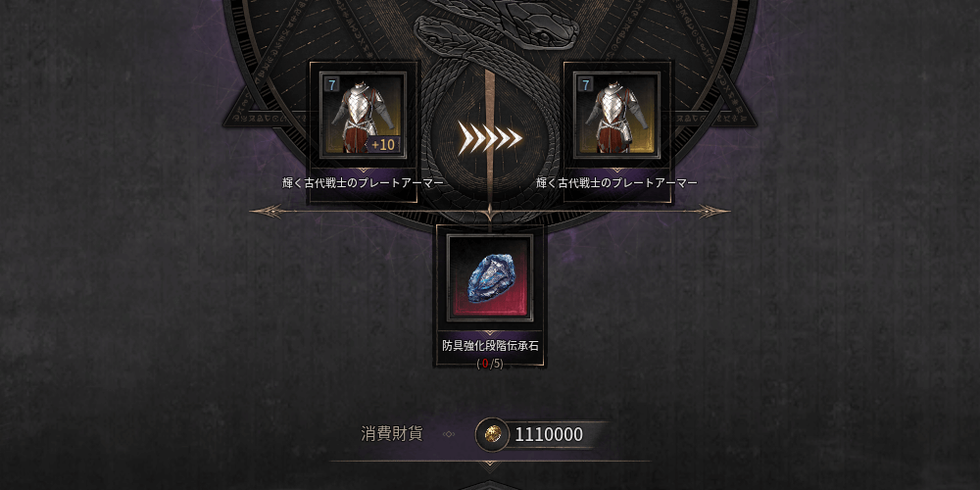Click the +10 enhancement badge

(382, 144)
